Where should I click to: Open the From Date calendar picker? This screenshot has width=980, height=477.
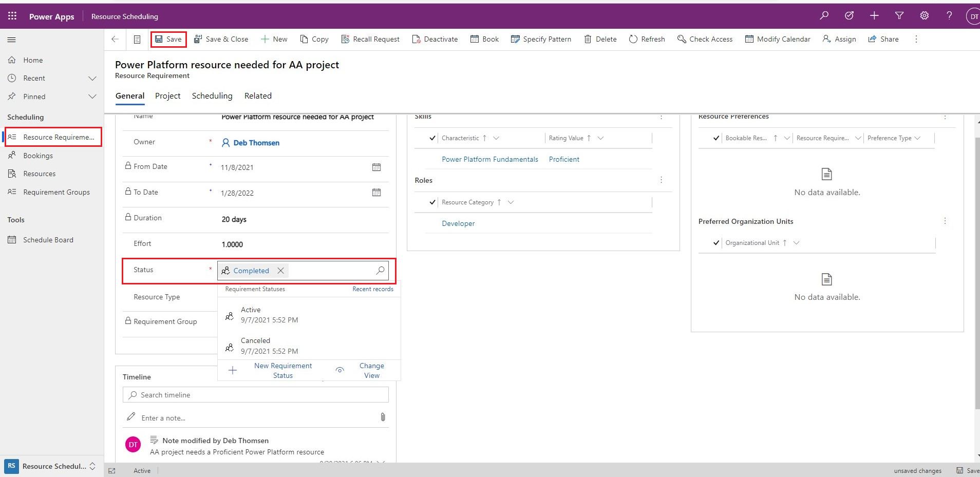coord(376,167)
